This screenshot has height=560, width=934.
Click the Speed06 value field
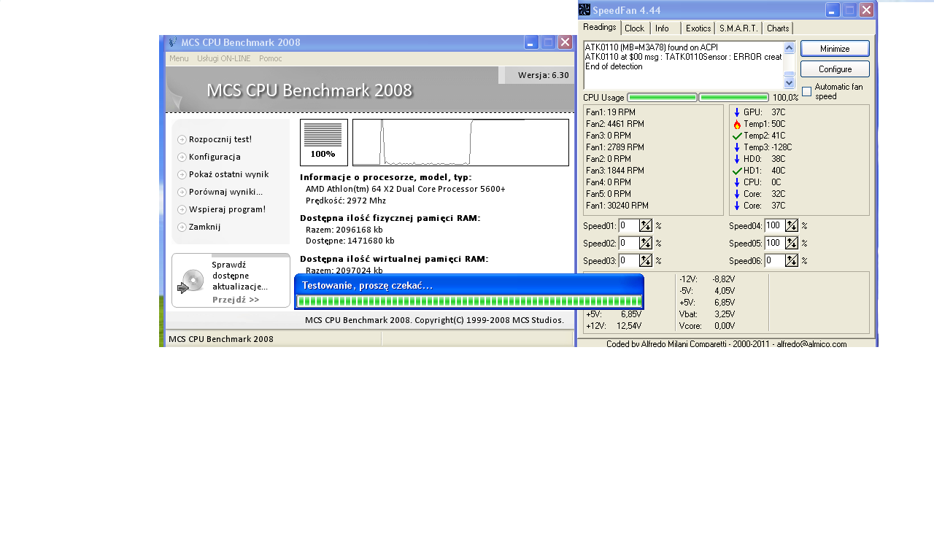(775, 260)
